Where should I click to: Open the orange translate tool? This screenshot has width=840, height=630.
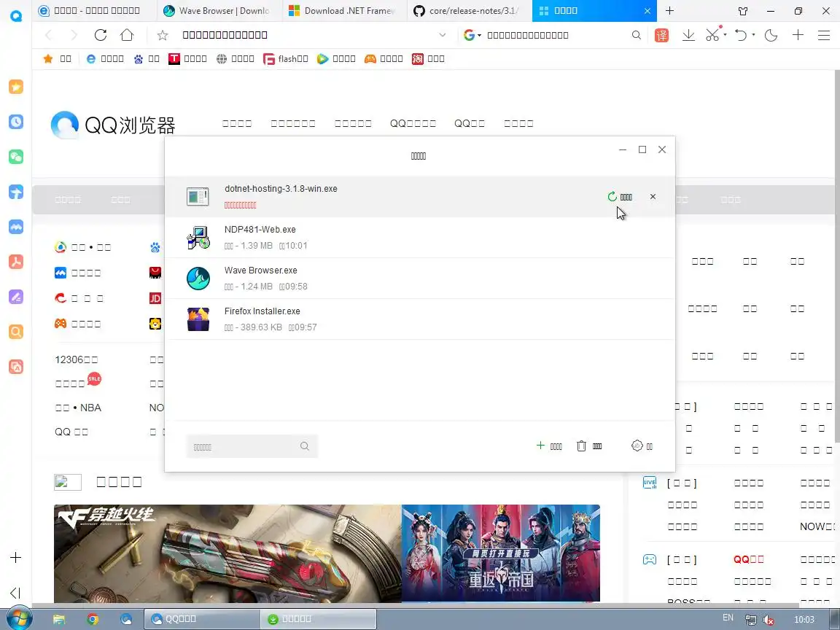661,35
